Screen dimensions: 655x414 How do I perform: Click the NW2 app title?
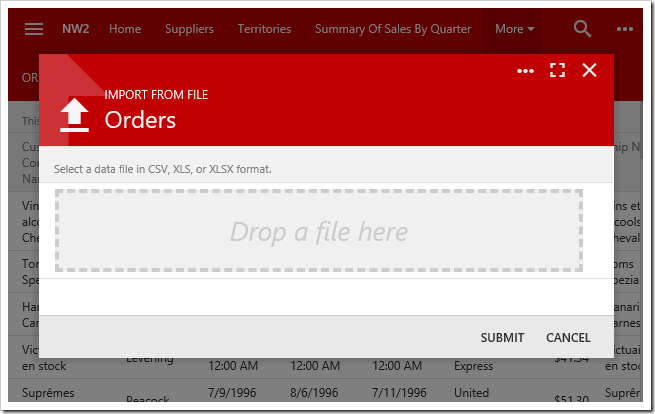pyautogui.click(x=76, y=29)
